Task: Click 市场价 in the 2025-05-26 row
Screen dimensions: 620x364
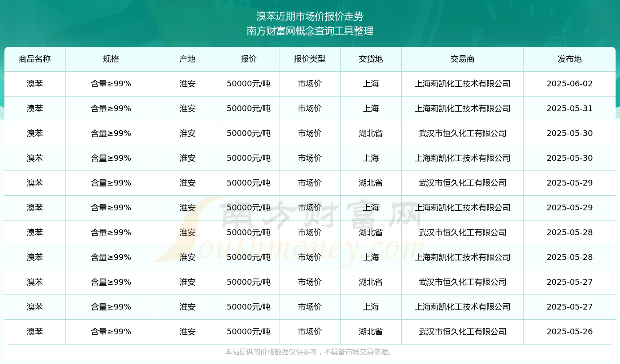Action: 310,332
